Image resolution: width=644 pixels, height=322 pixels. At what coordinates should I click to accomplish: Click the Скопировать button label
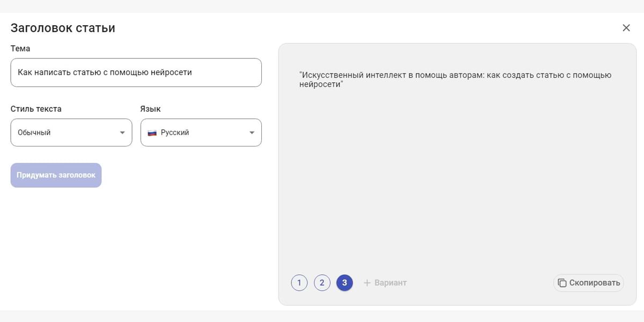(x=595, y=283)
